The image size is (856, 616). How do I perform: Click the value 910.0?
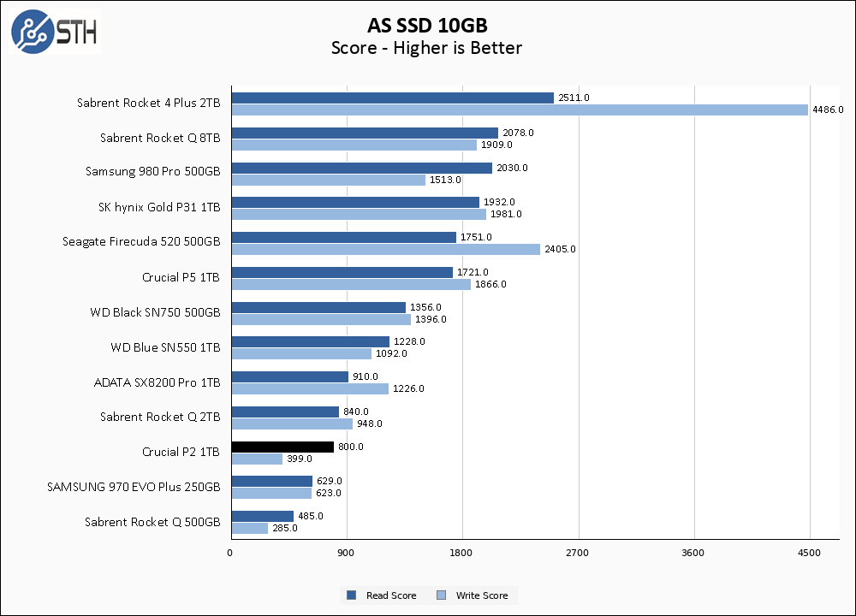tap(366, 376)
